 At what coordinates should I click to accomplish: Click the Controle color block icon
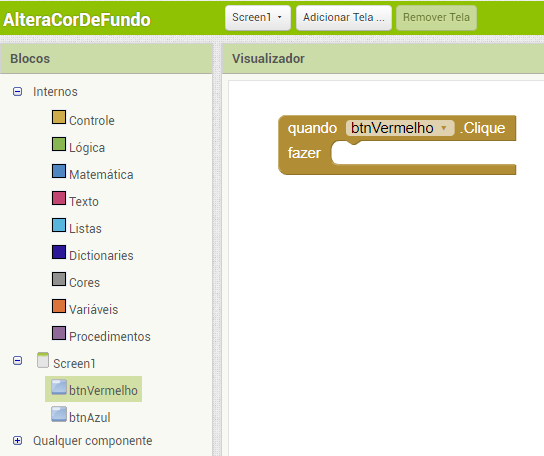[x=59, y=117]
